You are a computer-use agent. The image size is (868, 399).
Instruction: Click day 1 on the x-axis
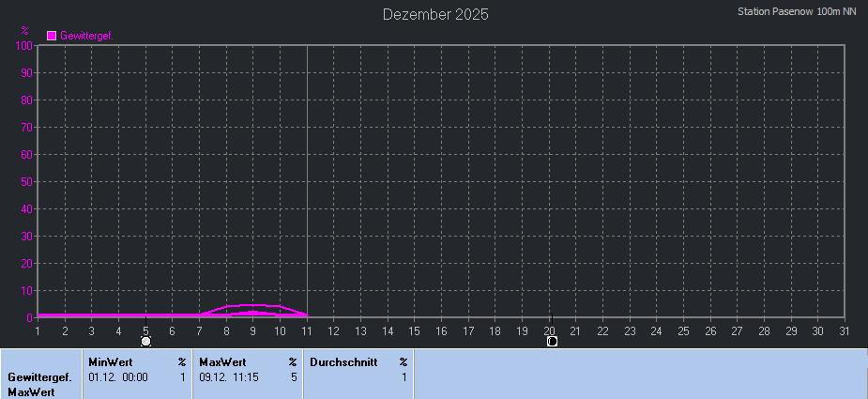tap(38, 330)
